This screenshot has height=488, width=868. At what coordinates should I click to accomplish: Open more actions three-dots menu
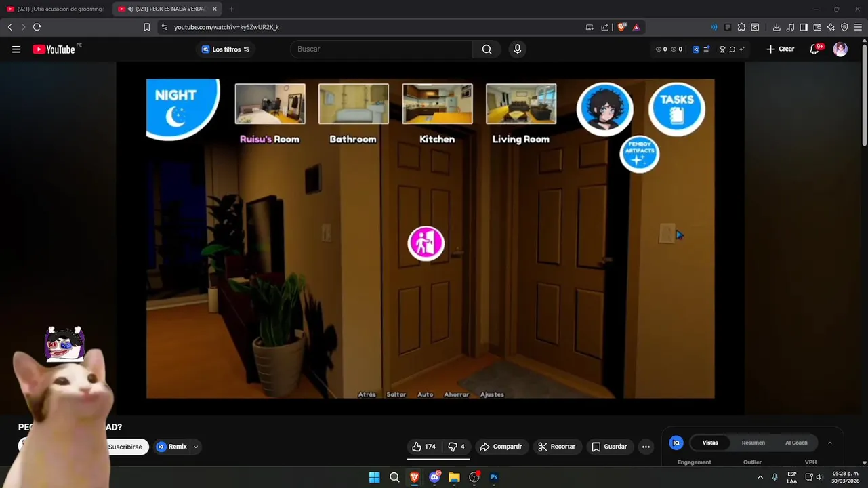tap(646, 447)
